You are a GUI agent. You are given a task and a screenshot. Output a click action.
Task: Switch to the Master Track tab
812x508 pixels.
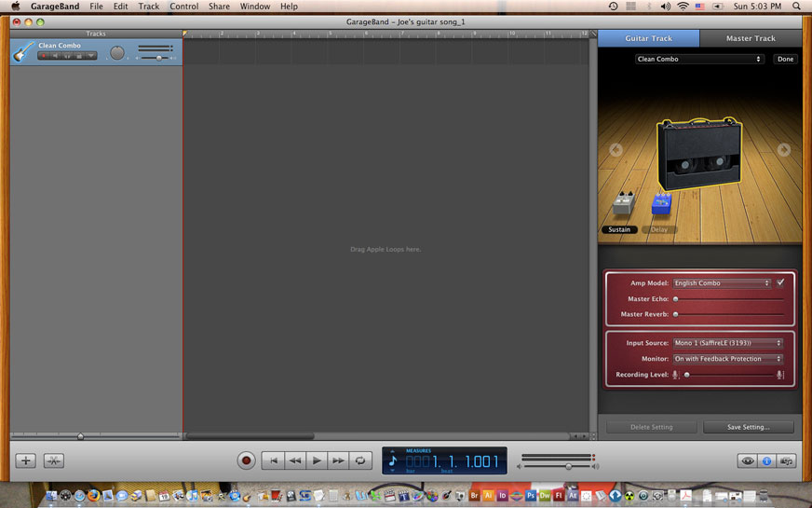coord(751,38)
